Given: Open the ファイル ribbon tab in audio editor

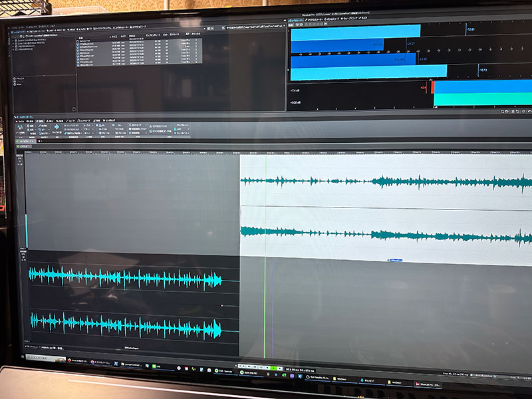Looking at the screenshot, I should 21,121.
